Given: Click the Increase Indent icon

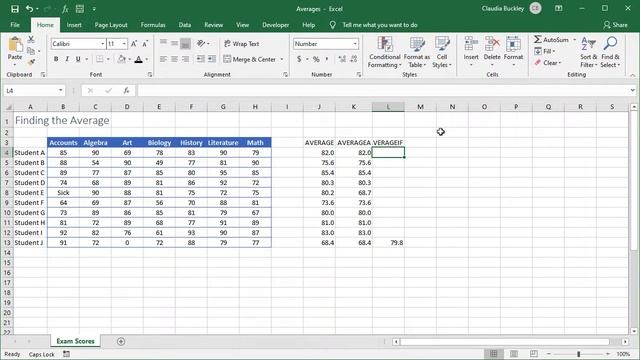Looking at the screenshot, I should pos(211,59).
